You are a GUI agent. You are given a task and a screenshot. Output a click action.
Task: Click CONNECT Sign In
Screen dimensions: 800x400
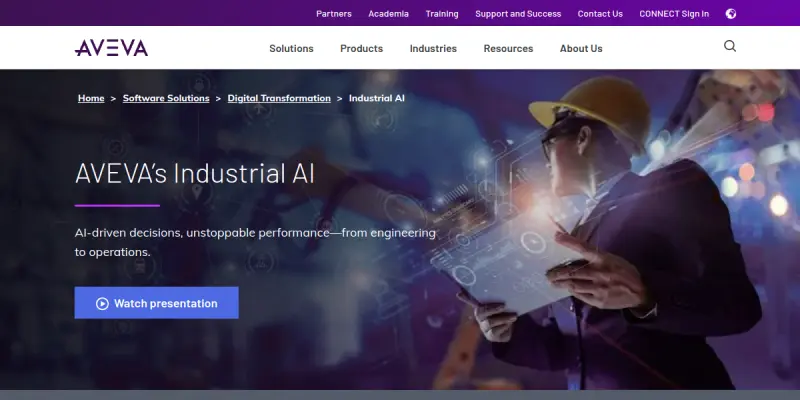click(x=674, y=14)
